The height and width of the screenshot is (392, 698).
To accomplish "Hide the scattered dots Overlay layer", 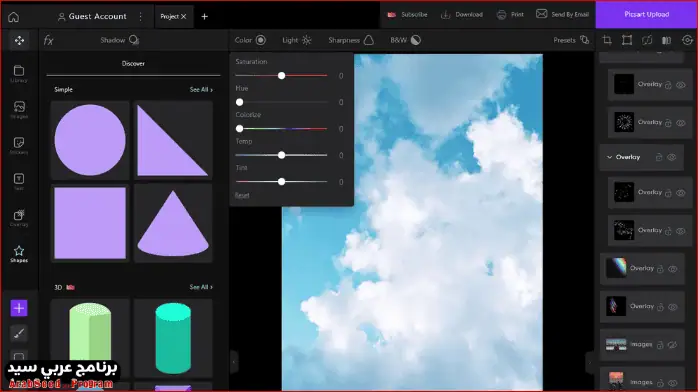I will click(681, 193).
